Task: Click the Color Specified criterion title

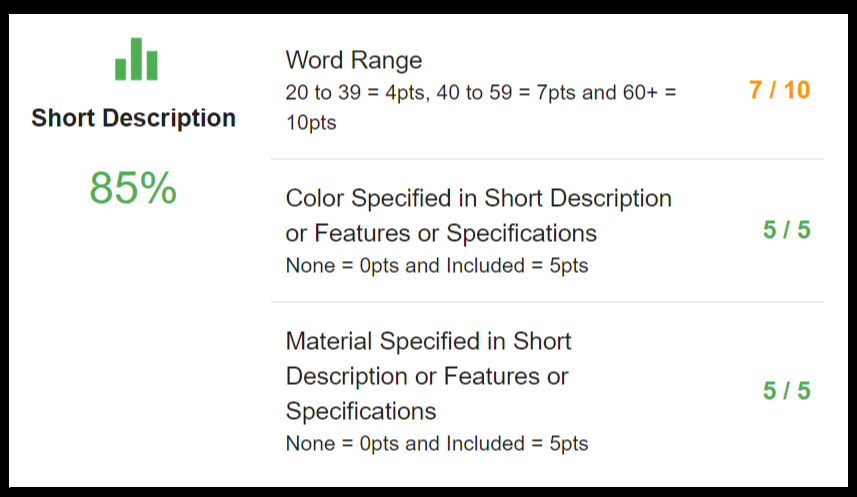Action: pyautogui.click(x=478, y=215)
